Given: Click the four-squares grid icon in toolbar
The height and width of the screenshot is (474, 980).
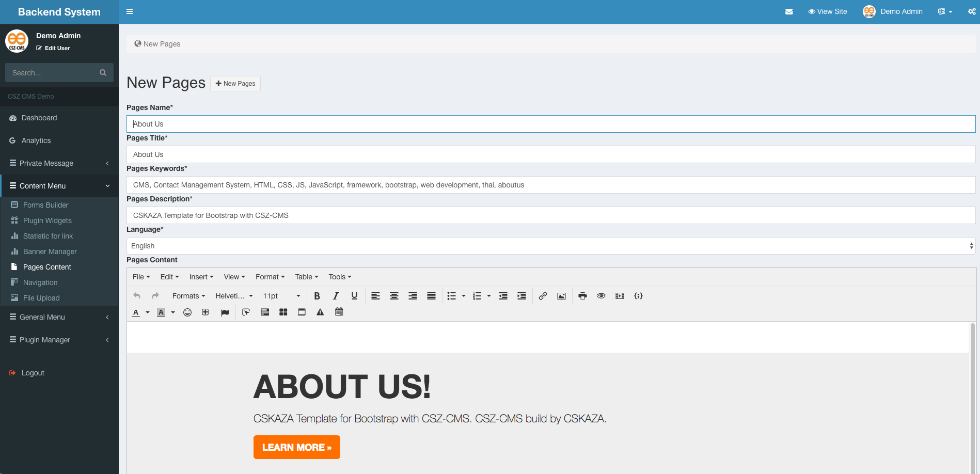Looking at the screenshot, I should click(x=283, y=312).
